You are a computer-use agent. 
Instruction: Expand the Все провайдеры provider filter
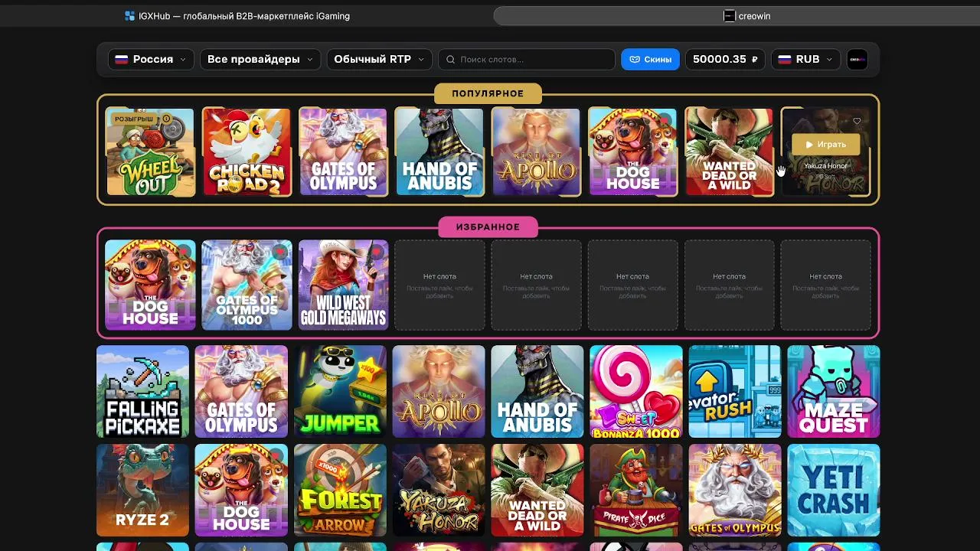tap(260, 60)
